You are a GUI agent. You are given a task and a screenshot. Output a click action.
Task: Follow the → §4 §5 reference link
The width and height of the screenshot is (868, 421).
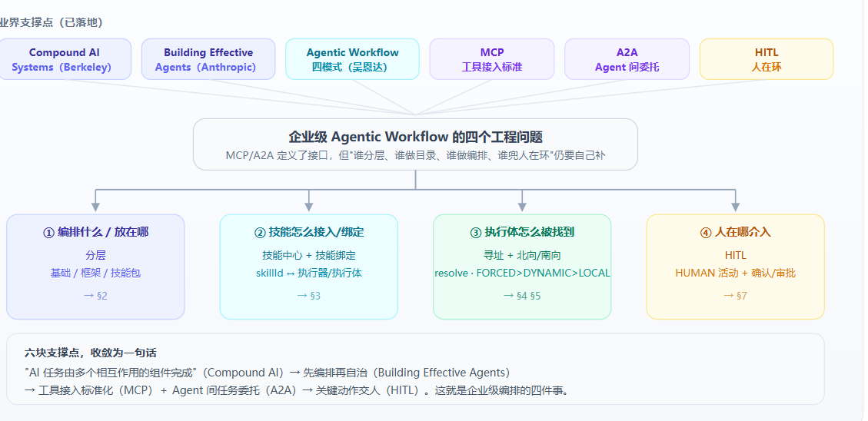click(522, 296)
